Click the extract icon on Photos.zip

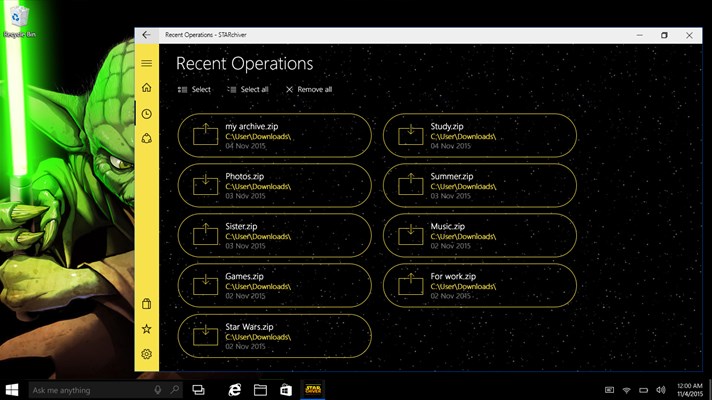(x=205, y=185)
